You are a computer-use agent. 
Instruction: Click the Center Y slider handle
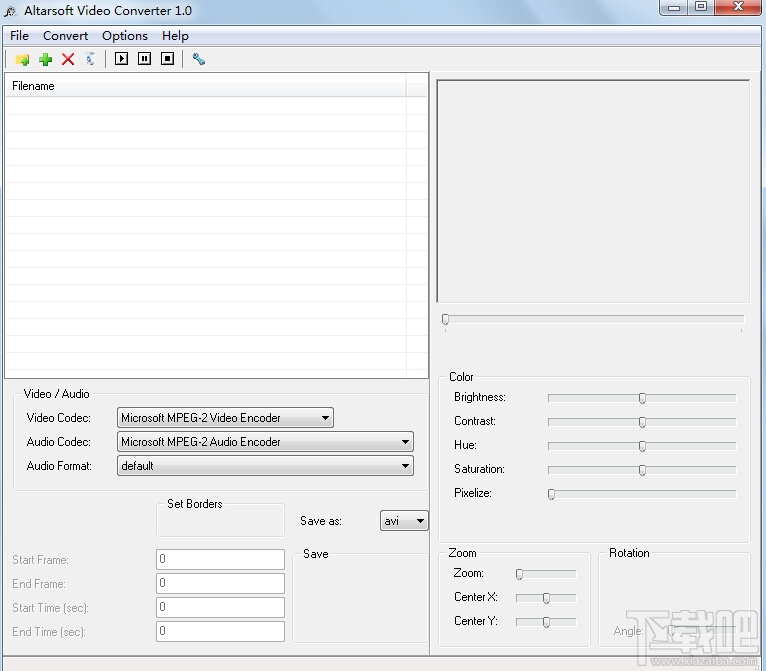546,622
